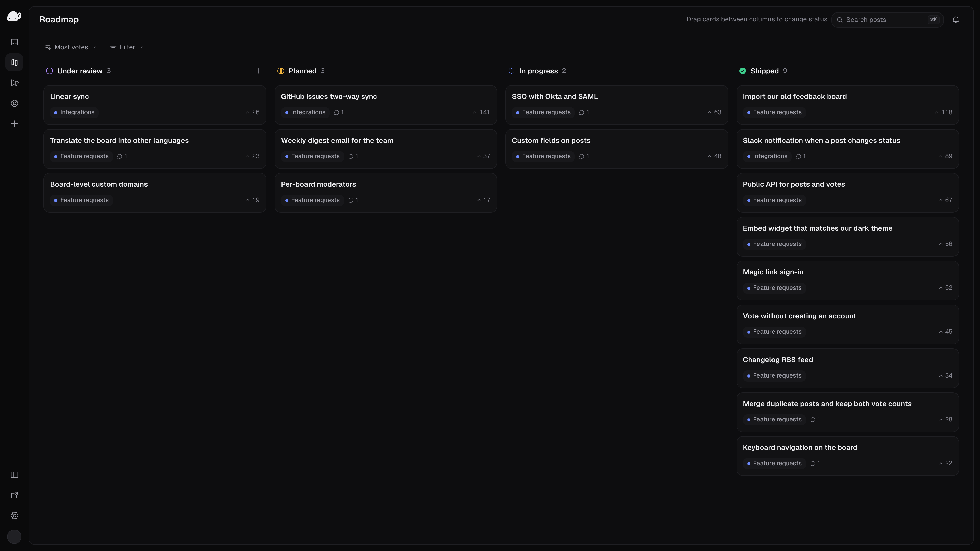Add a post to Planned column
Screen dimensions: 980x551
[489, 71]
